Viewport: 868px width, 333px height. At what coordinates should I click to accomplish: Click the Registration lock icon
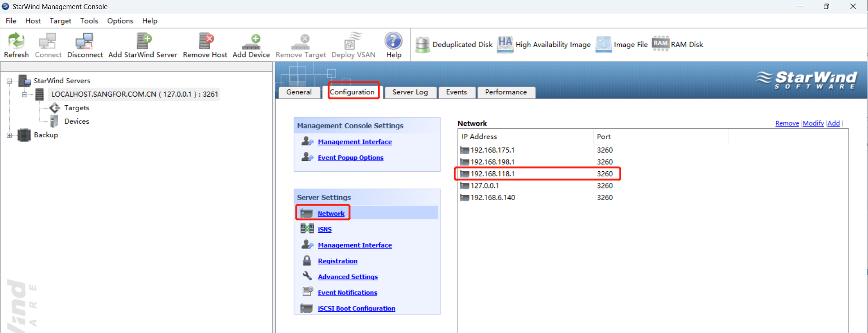(x=307, y=261)
